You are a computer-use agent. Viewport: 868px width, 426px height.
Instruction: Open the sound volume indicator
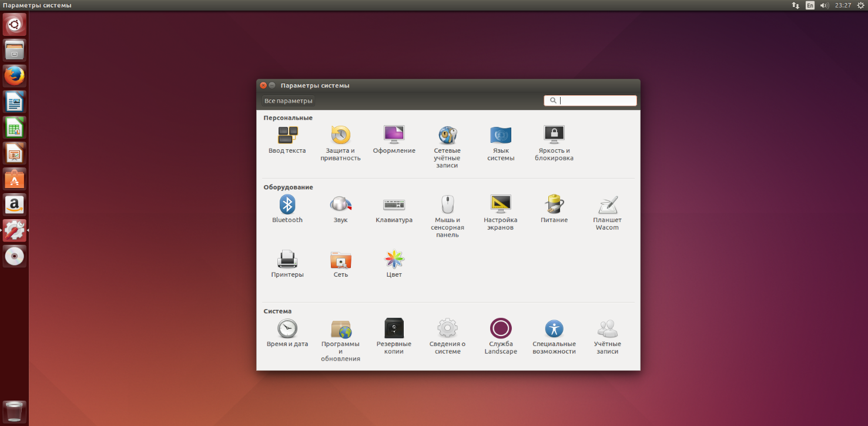coord(825,5)
